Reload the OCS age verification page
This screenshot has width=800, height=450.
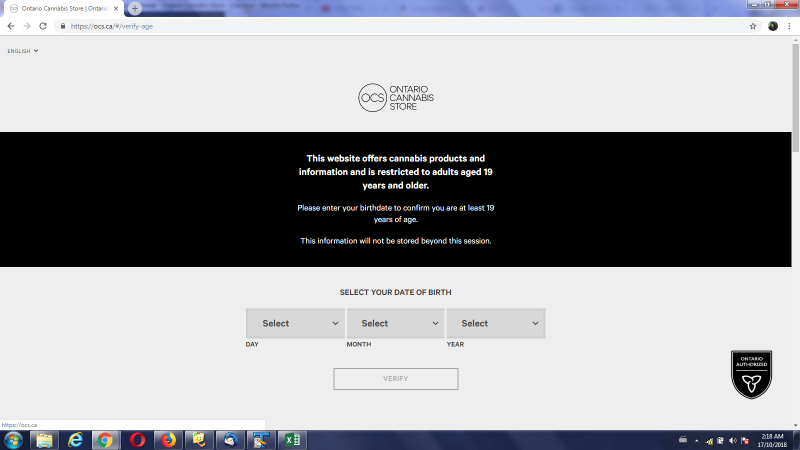43,26
